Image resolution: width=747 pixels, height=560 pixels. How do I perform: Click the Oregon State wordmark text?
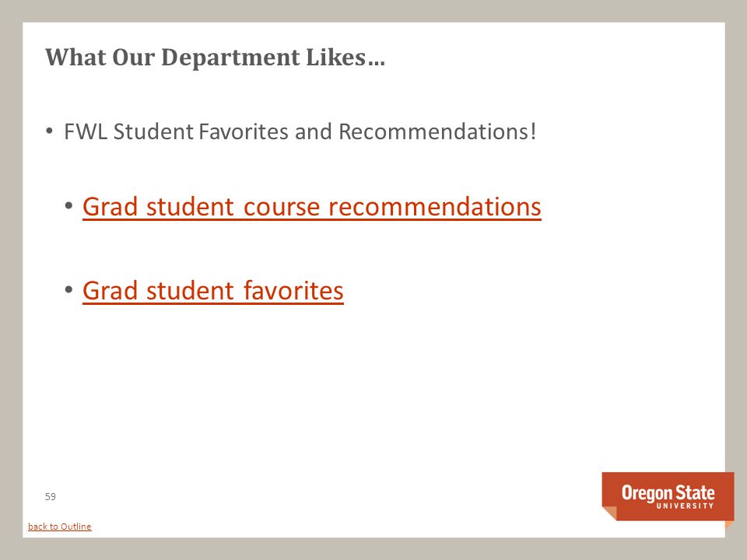tap(668, 492)
